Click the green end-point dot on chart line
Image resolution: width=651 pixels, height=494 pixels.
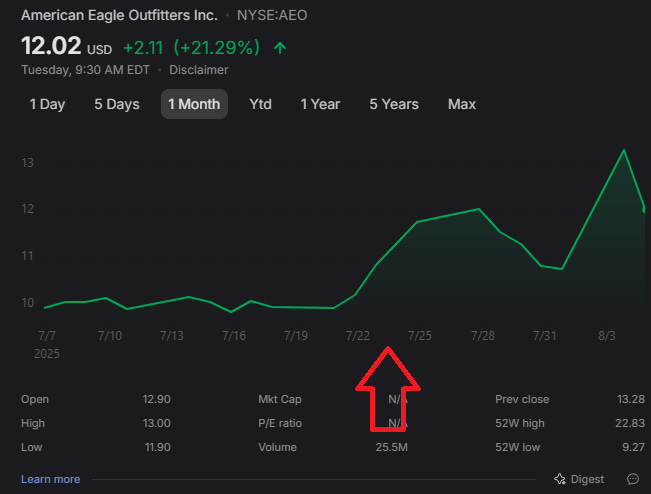pos(644,210)
